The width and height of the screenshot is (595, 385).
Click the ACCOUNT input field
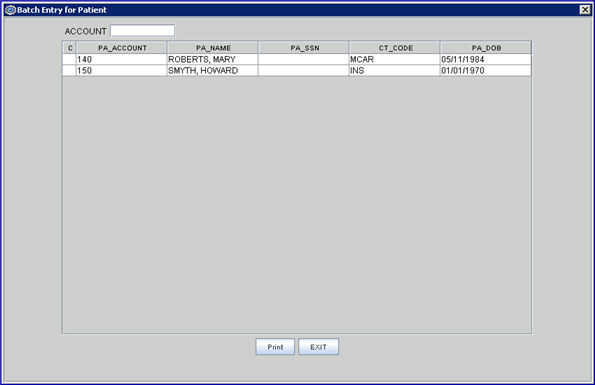coord(143,31)
